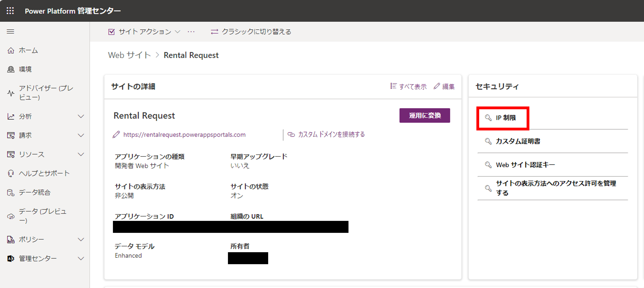Click the ヘルプとサポート headset icon
644x288 pixels.
pyautogui.click(x=11, y=173)
